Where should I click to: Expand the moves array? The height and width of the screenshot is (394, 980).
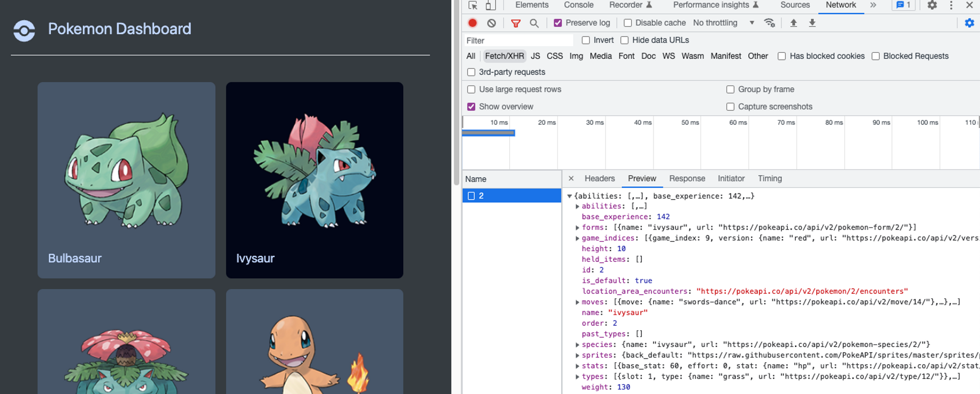577,302
